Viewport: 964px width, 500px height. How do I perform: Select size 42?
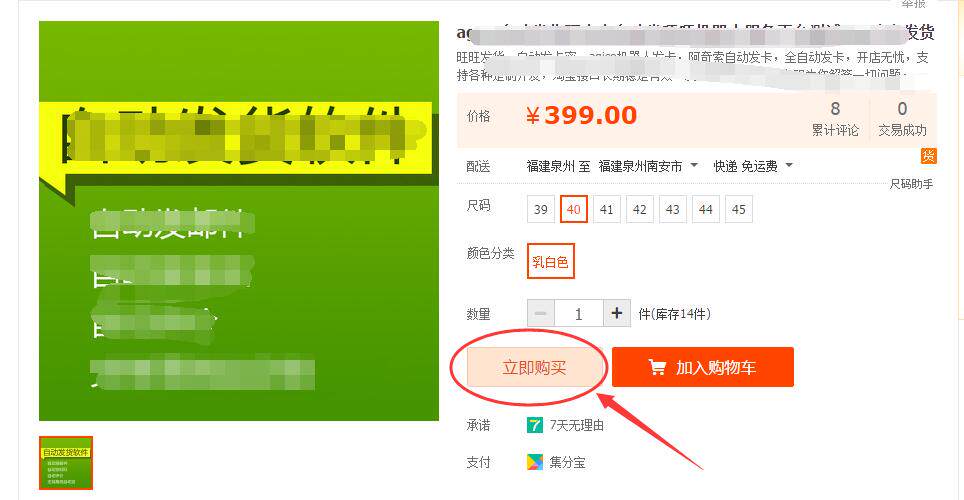coord(639,209)
